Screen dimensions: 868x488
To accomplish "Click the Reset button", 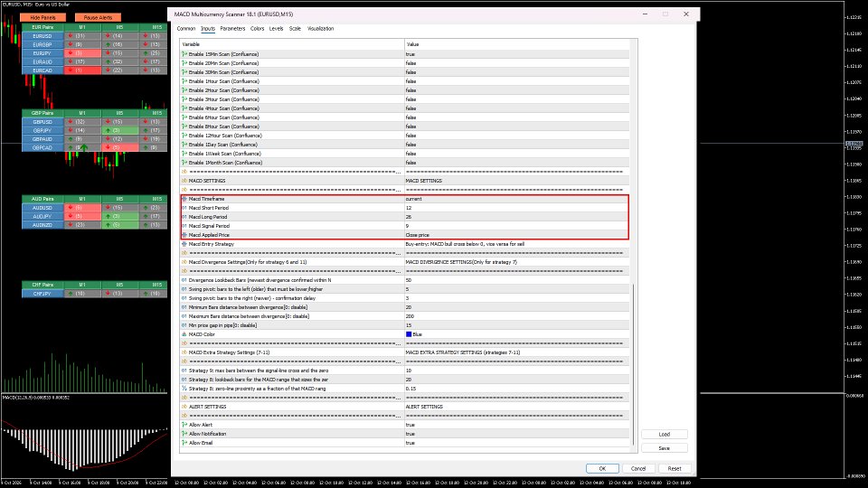I will click(x=675, y=469).
